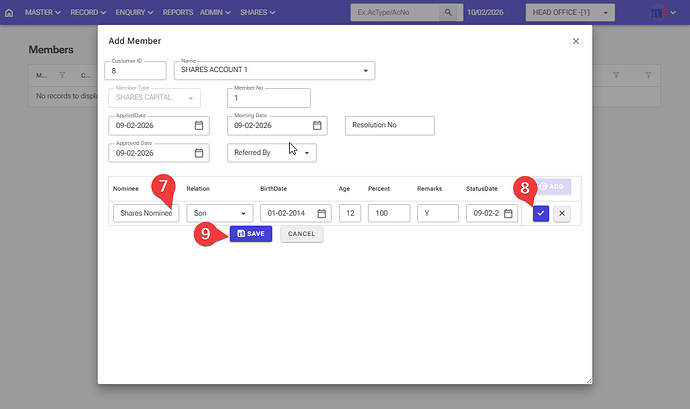Confirm nominee row with checkmark button

(541, 214)
